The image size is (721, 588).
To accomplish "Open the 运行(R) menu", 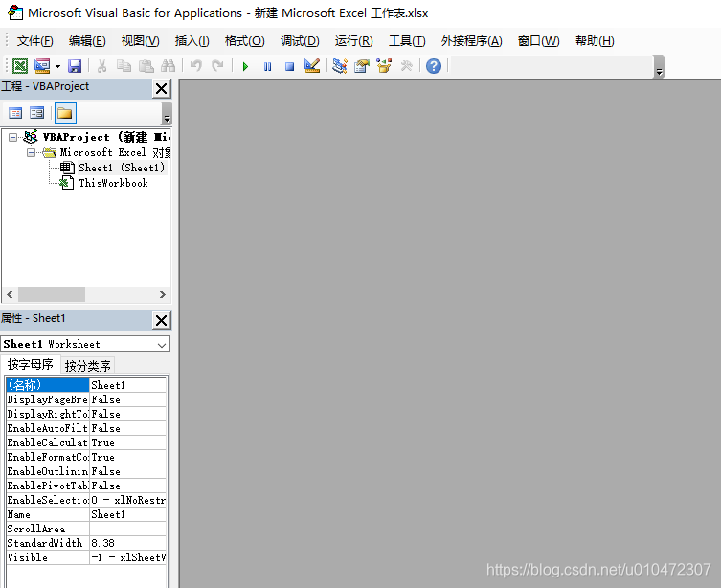I will pos(353,41).
